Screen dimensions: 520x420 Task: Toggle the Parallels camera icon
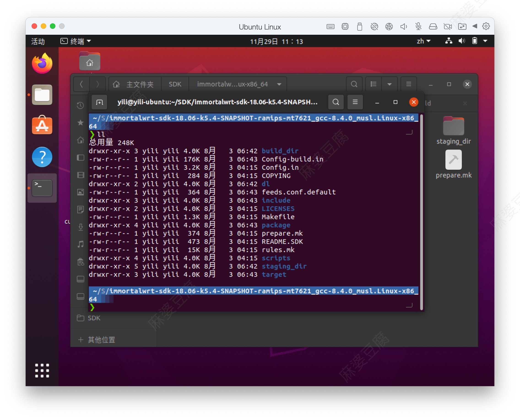448,26
